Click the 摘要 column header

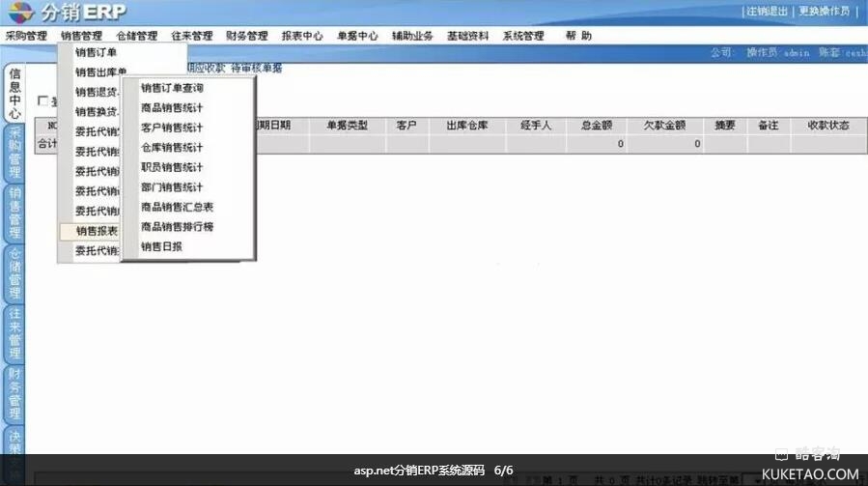click(725, 126)
